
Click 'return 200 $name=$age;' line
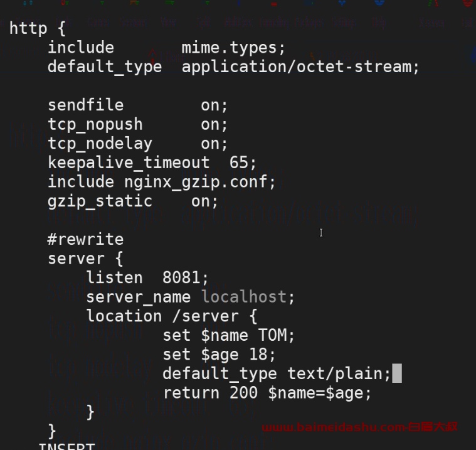coord(267,393)
